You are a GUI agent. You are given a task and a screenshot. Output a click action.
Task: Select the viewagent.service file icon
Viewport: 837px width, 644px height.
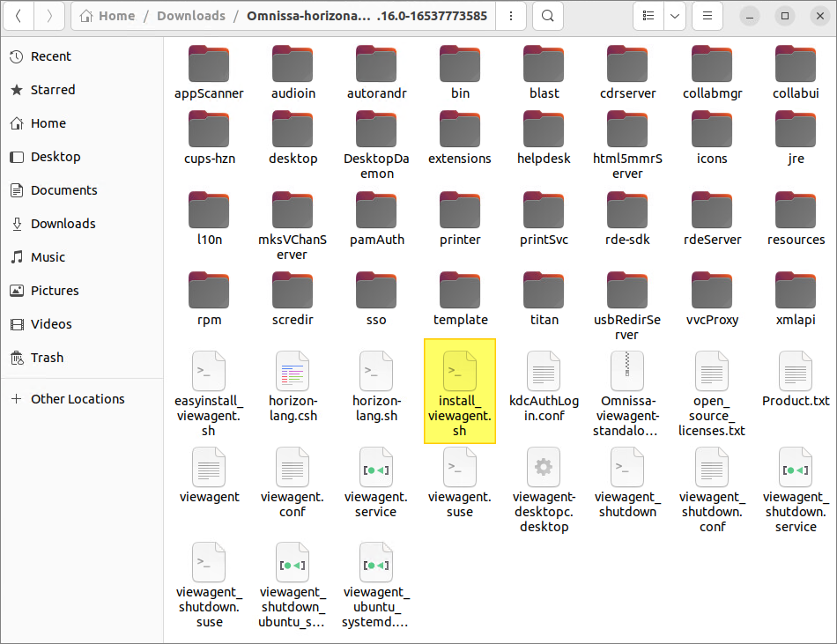(x=376, y=468)
